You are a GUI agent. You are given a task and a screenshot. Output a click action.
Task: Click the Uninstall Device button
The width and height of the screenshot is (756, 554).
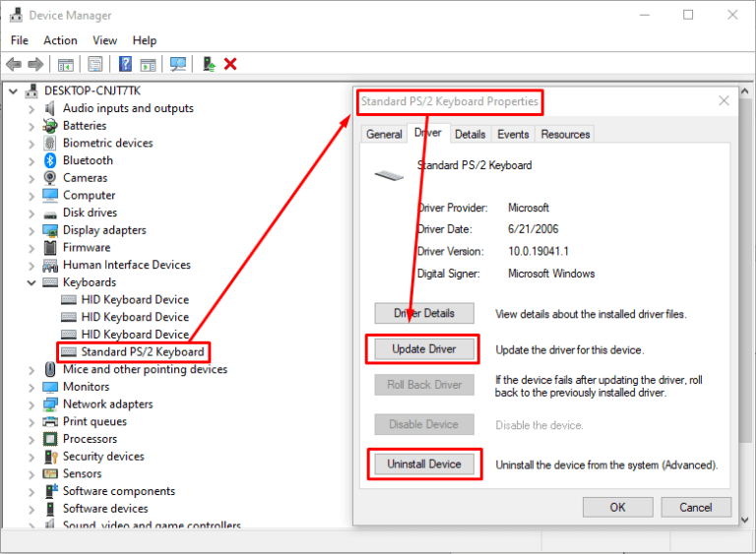424,464
